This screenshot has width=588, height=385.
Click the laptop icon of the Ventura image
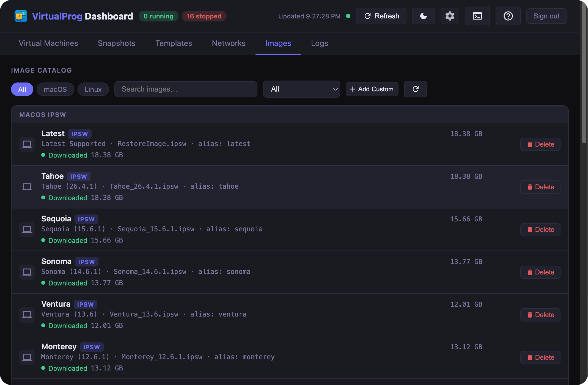click(x=27, y=315)
